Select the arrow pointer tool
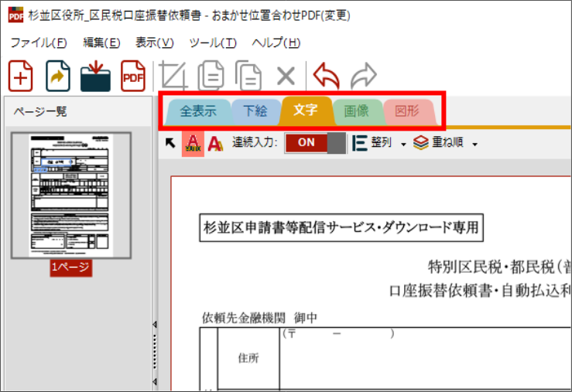The height and width of the screenshot is (392, 572). coord(170,143)
